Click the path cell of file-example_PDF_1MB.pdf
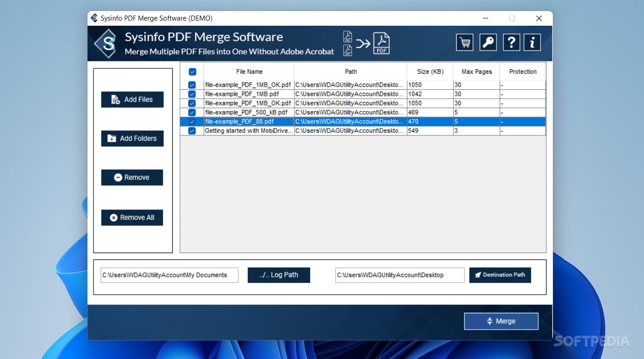This screenshot has height=359, width=644. coord(350,94)
